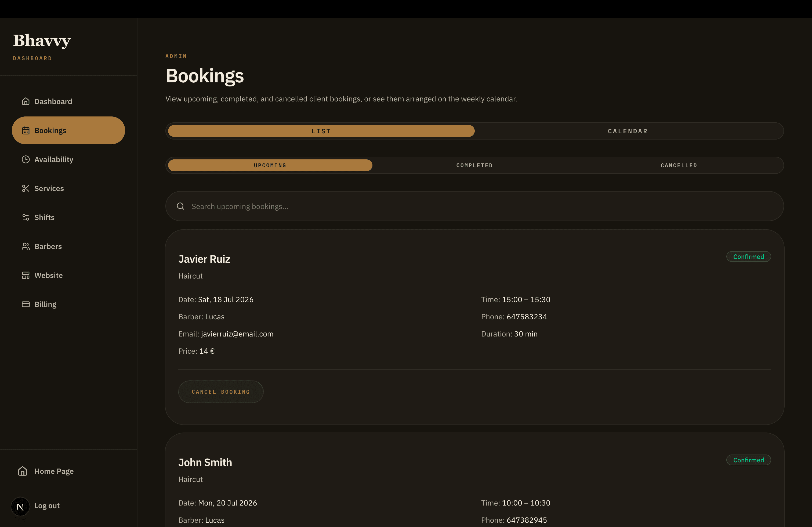The height and width of the screenshot is (527, 812).
Task: Click the Availability clock icon
Action: pyautogui.click(x=26, y=160)
